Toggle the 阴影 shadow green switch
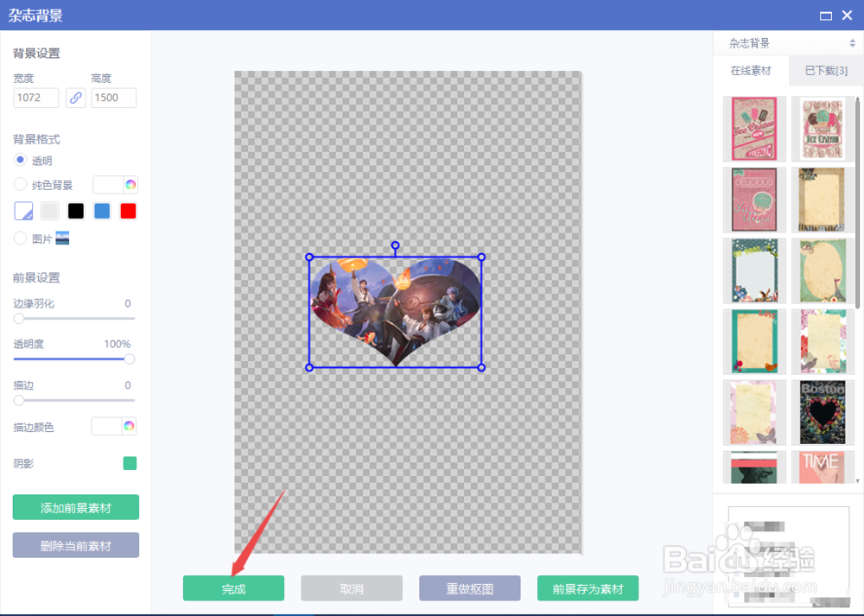This screenshot has height=616, width=864. tap(130, 463)
